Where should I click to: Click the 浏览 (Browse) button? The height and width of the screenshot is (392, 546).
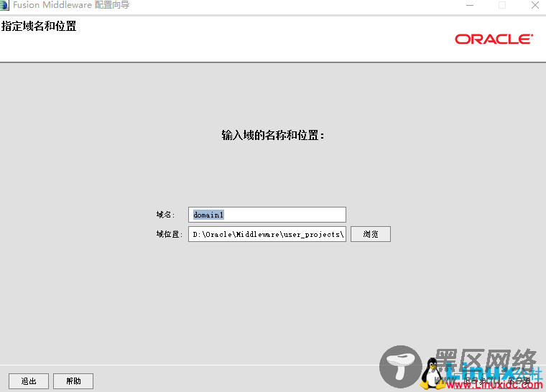(371, 234)
